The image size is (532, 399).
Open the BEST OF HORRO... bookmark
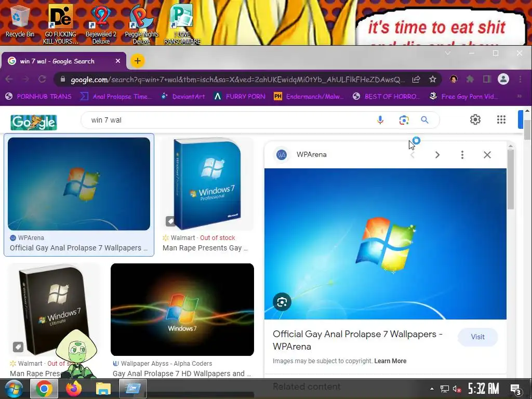387,96
